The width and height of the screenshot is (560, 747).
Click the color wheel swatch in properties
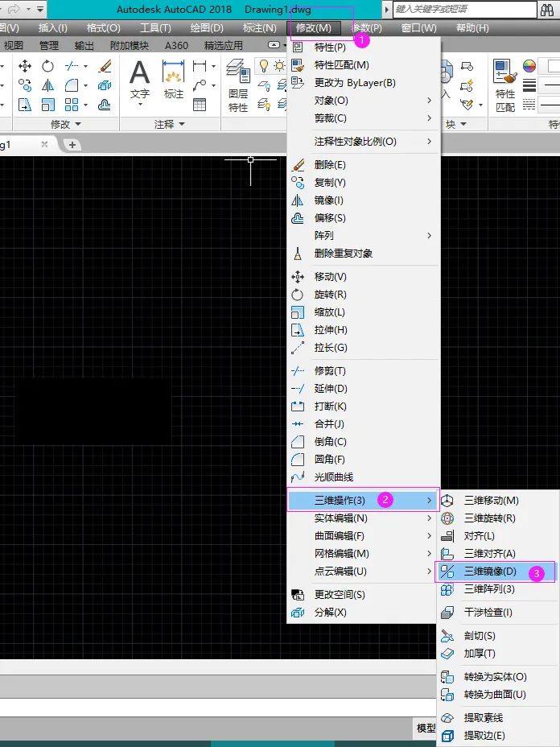point(529,66)
